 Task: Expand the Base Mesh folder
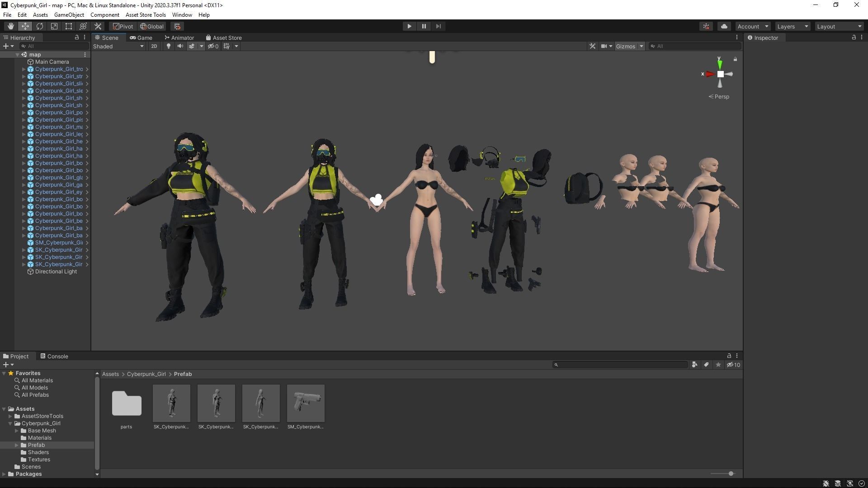pos(17,431)
